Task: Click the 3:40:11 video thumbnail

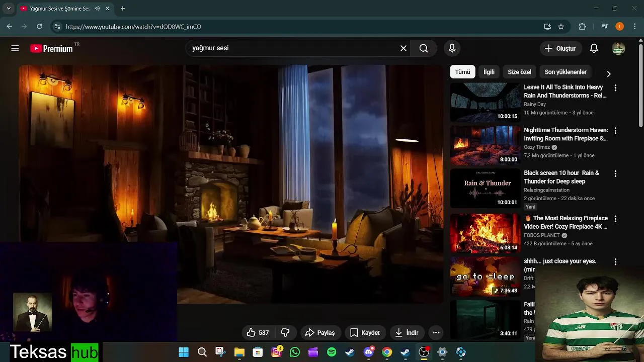Action: pos(485,320)
